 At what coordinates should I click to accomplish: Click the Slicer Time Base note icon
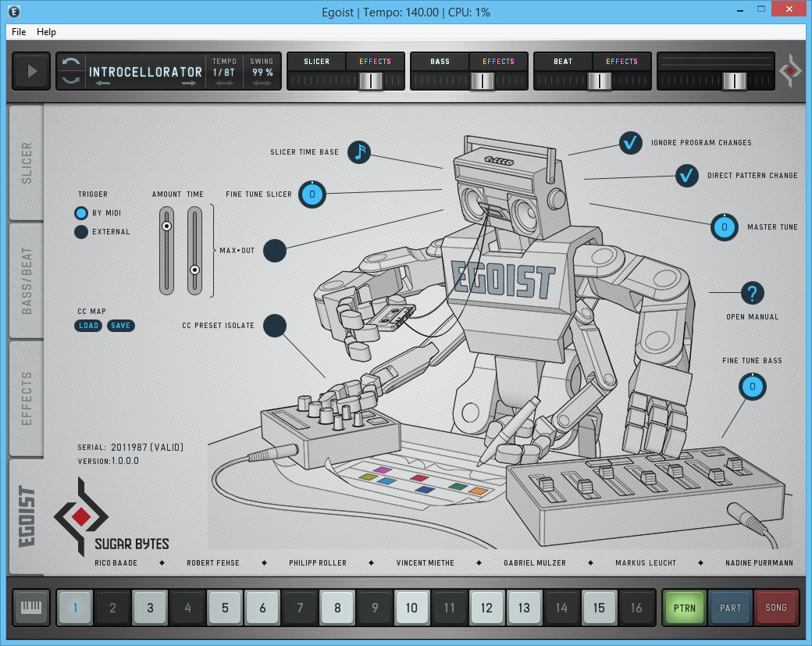coord(359,152)
